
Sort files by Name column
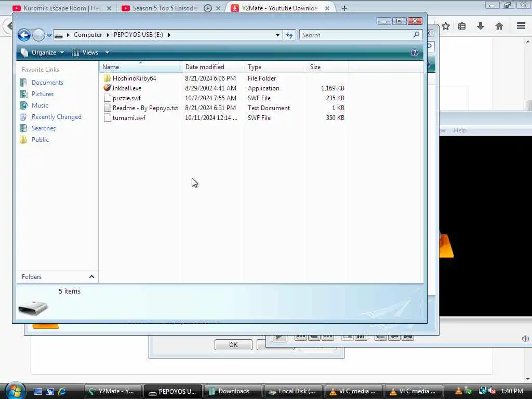pyautogui.click(x=140, y=67)
